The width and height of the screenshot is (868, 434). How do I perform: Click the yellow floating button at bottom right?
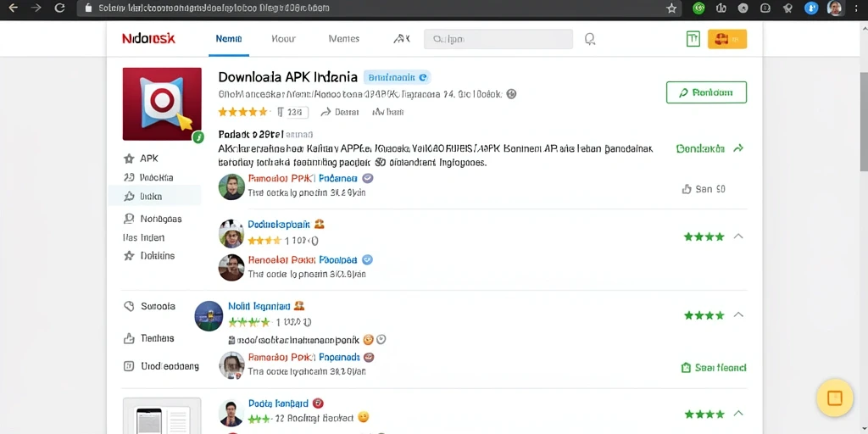[x=835, y=398]
